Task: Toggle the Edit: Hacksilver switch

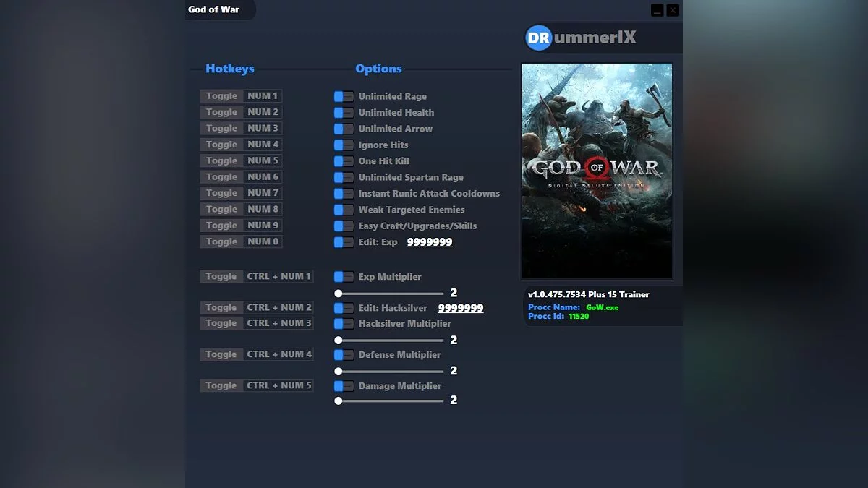Action: [x=344, y=308]
